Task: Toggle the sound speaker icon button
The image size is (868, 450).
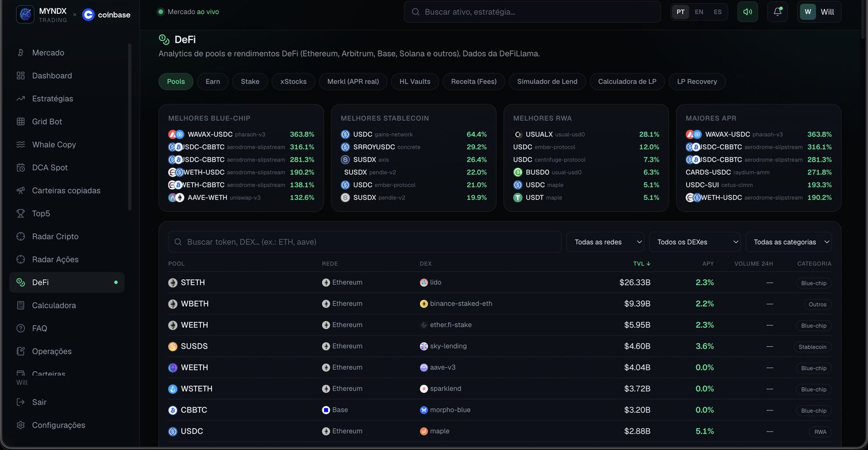Action: (x=748, y=12)
